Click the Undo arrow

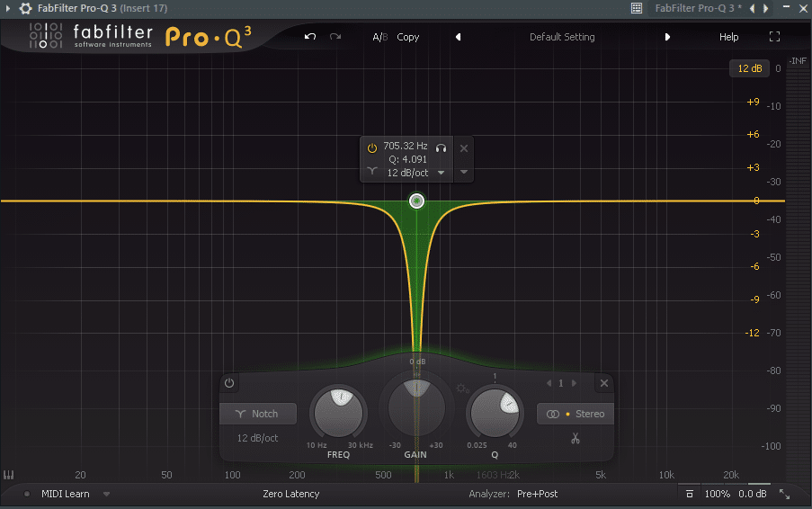point(310,37)
